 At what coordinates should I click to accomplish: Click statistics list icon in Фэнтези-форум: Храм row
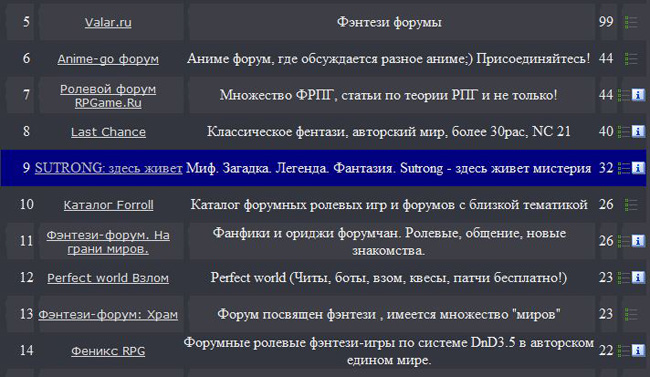click(x=631, y=314)
